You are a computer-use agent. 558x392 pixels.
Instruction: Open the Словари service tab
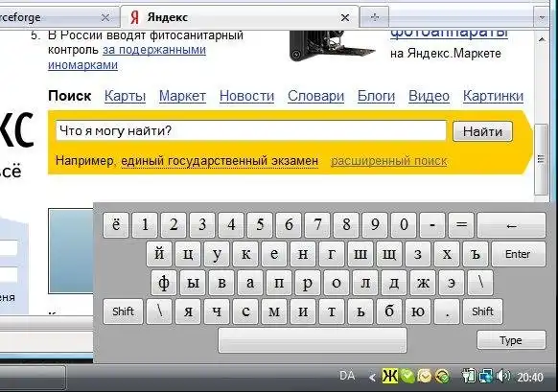[x=315, y=96]
